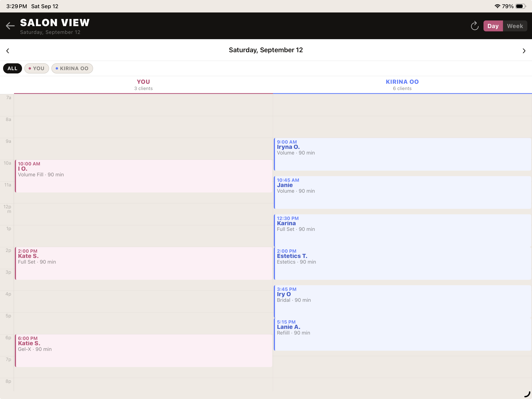Tap the 12pm time label
The width and height of the screenshot is (532, 399).
point(7,209)
